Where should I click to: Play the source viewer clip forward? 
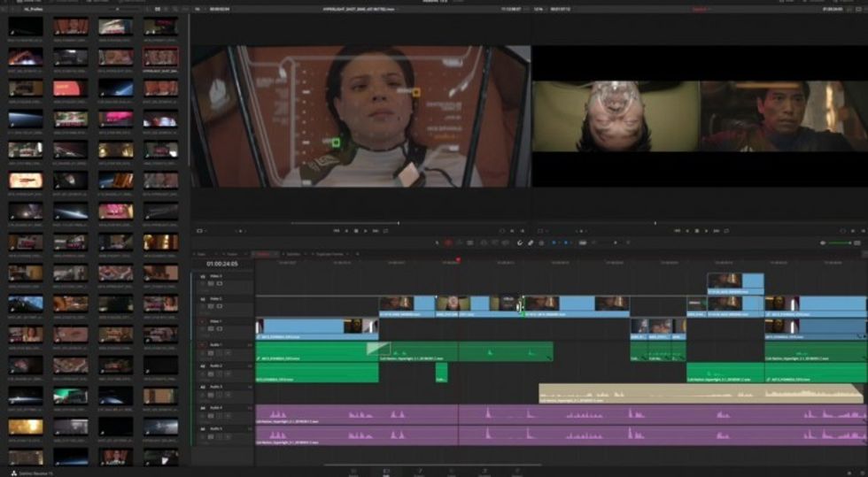[x=365, y=231]
